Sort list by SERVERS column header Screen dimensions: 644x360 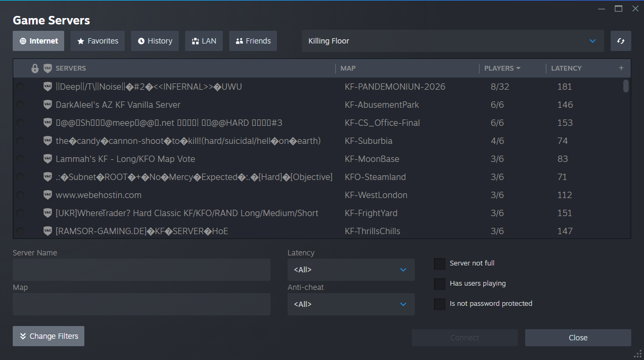tap(71, 68)
